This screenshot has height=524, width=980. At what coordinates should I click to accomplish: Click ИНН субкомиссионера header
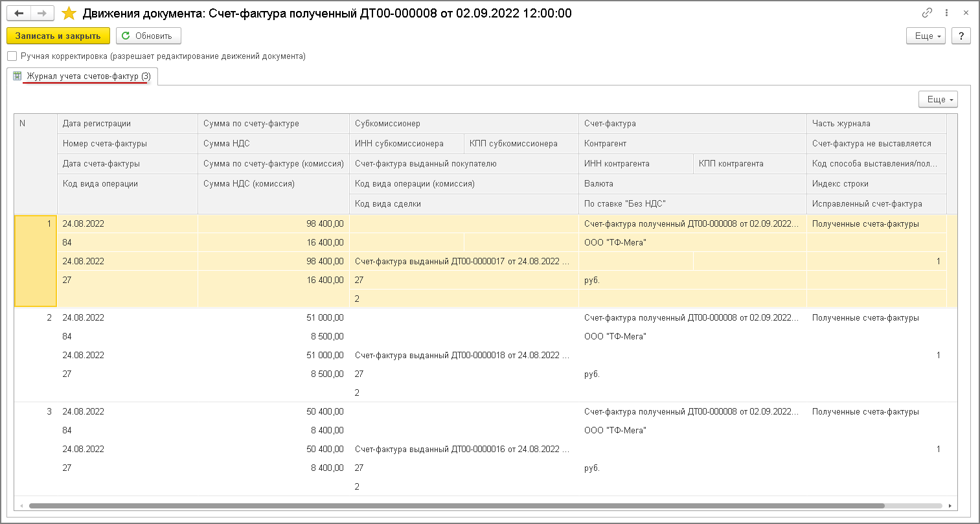pyautogui.click(x=407, y=144)
